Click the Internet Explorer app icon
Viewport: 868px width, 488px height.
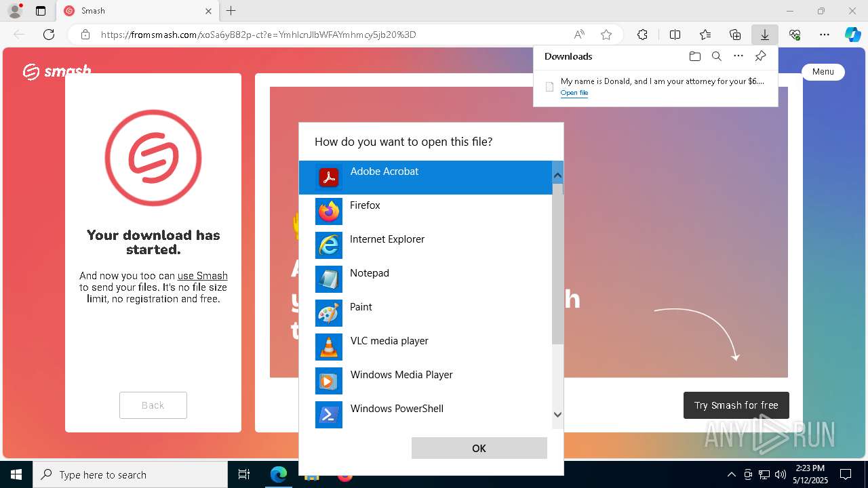(329, 245)
